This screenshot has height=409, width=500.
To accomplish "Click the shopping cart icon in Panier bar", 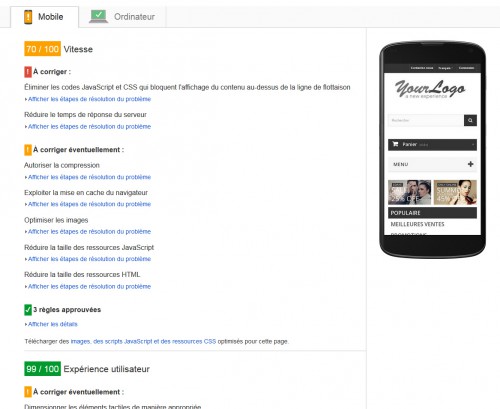I will pyautogui.click(x=395, y=144).
